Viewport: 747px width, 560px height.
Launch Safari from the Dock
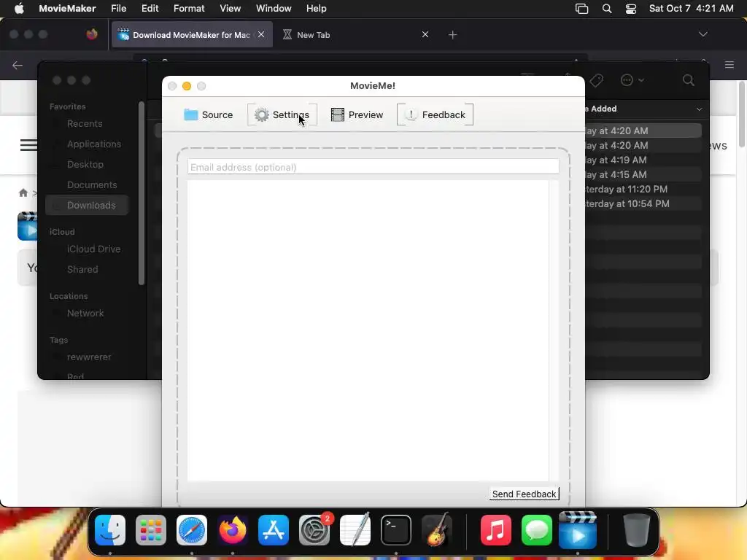[x=192, y=530]
